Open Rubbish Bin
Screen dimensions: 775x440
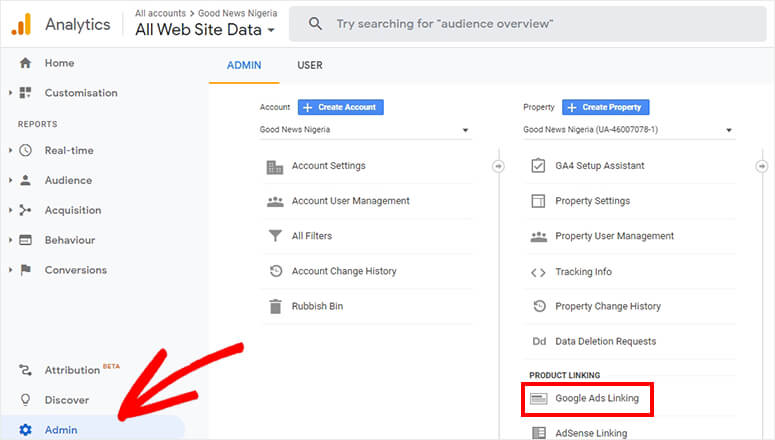[x=317, y=306]
